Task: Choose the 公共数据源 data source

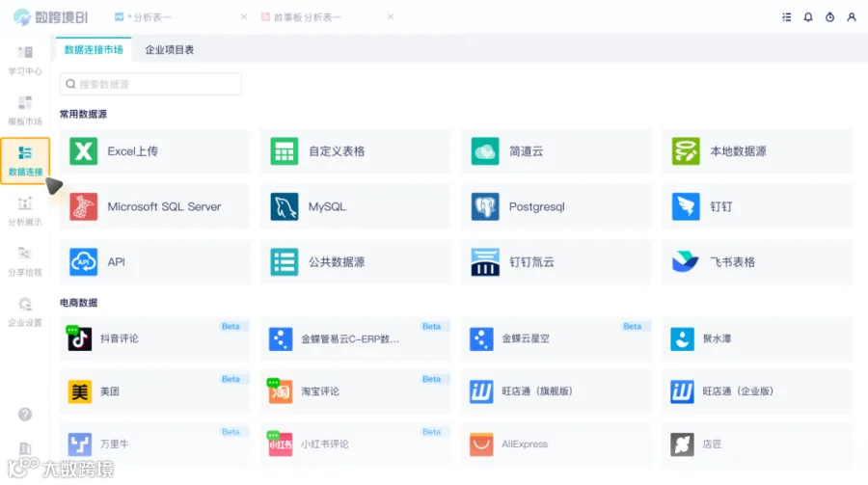Action: click(355, 262)
